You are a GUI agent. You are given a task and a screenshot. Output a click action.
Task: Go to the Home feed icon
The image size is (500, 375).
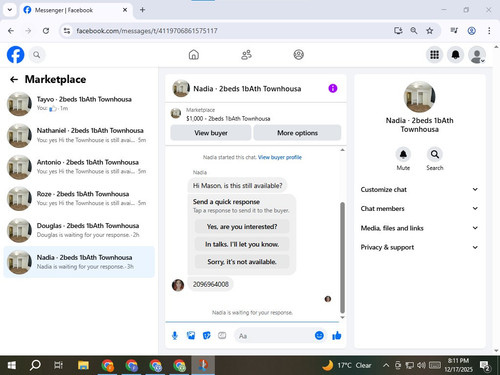tap(194, 55)
